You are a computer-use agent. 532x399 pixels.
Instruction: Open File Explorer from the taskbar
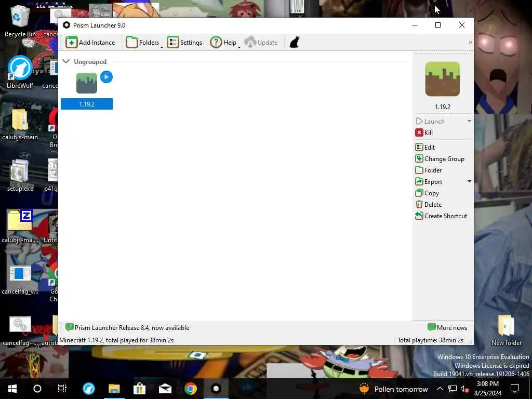pyautogui.click(x=114, y=389)
